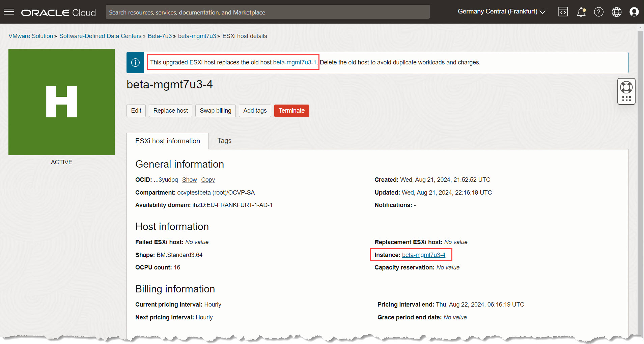
Task: Open beta-mgmt7u3 breadcrumb link
Action: 197,36
